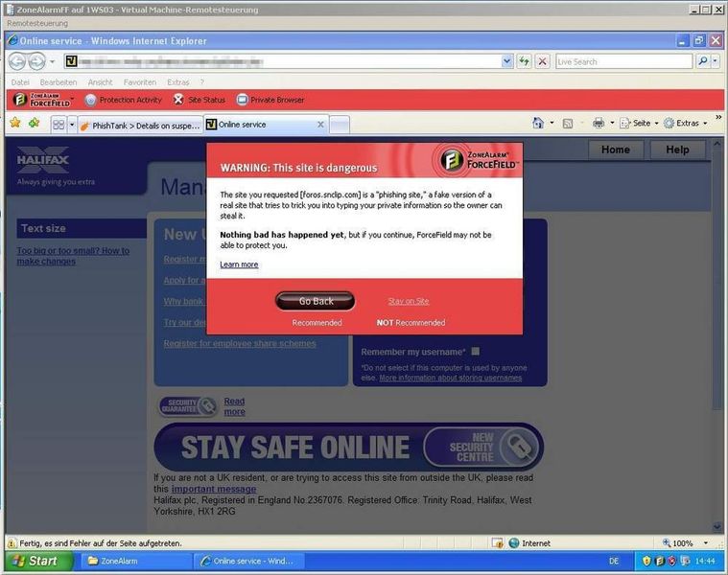Close the Online service tab
This screenshot has width=728, height=575.
[x=320, y=125]
